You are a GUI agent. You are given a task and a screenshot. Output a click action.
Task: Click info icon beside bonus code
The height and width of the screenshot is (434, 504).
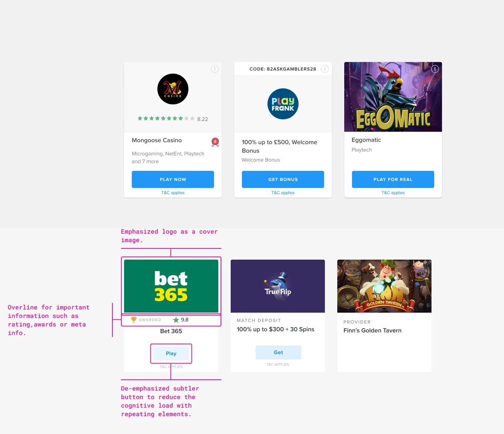325,69
